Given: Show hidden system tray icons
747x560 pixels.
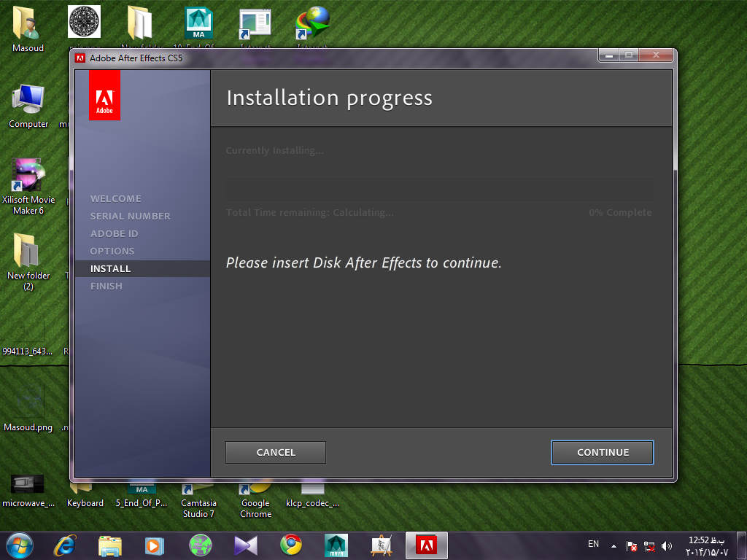Looking at the screenshot, I should [614, 546].
